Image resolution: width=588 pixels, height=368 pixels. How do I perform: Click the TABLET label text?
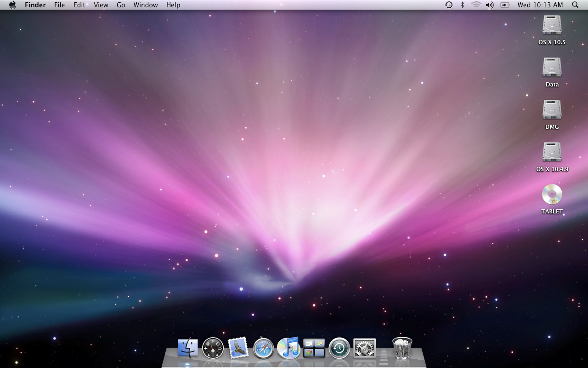point(552,212)
